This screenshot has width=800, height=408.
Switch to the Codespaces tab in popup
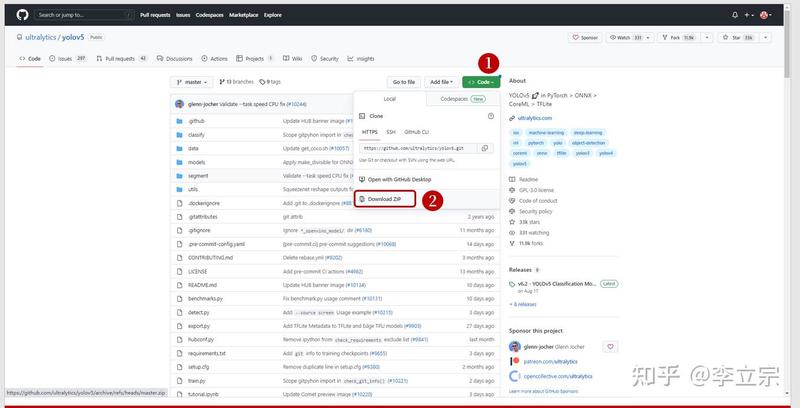tap(463, 99)
